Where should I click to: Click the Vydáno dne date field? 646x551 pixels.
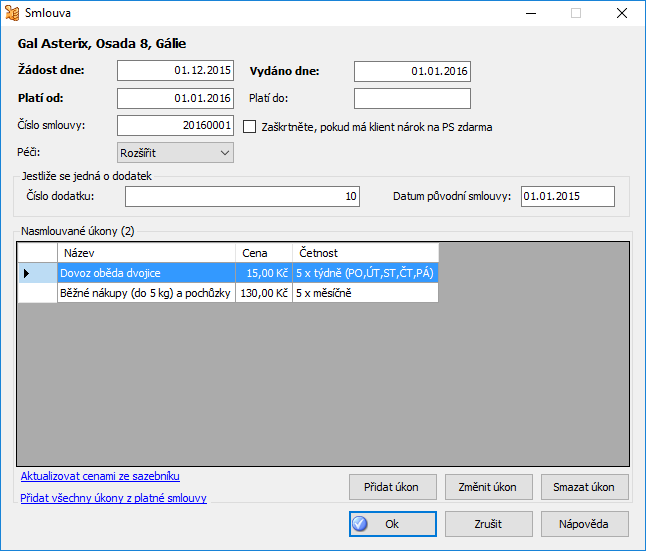pos(412,71)
